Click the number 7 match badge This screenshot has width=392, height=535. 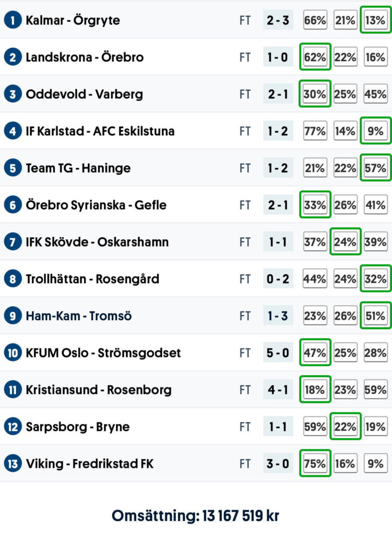(12, 242)
